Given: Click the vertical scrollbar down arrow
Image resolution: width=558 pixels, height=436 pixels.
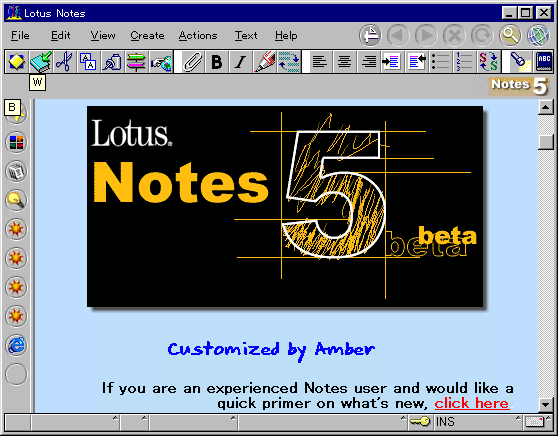Looking at the screenshot, I should click(x=546, y=404).
